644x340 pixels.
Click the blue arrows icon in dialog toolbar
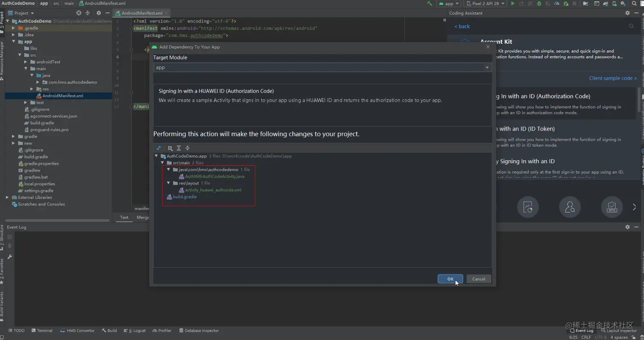tap(159, 148)
